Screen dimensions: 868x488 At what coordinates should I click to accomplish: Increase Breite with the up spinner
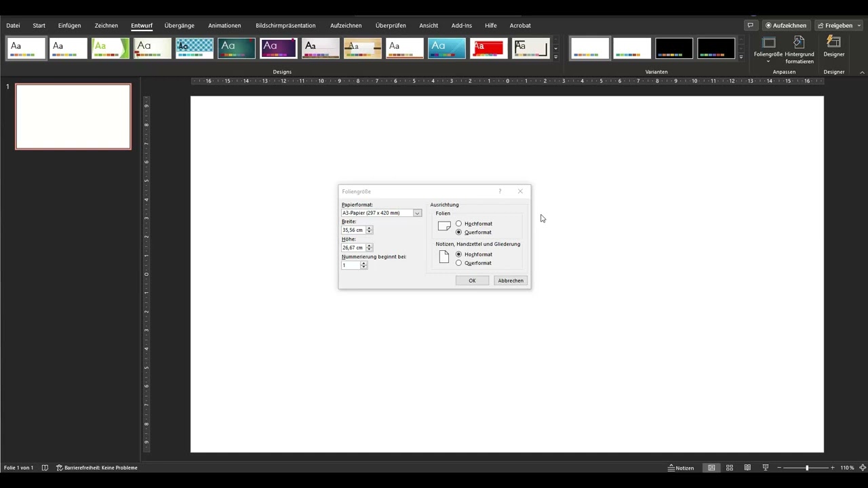(369, 228)
